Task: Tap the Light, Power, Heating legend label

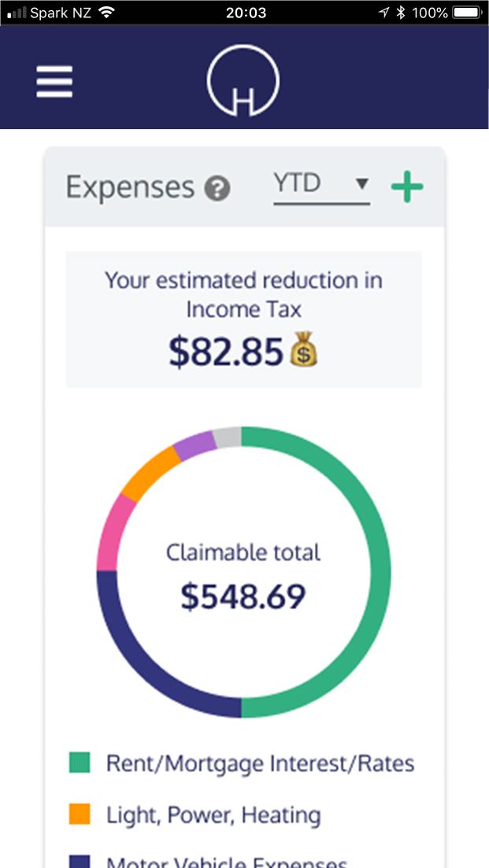Action: [213, 815]
